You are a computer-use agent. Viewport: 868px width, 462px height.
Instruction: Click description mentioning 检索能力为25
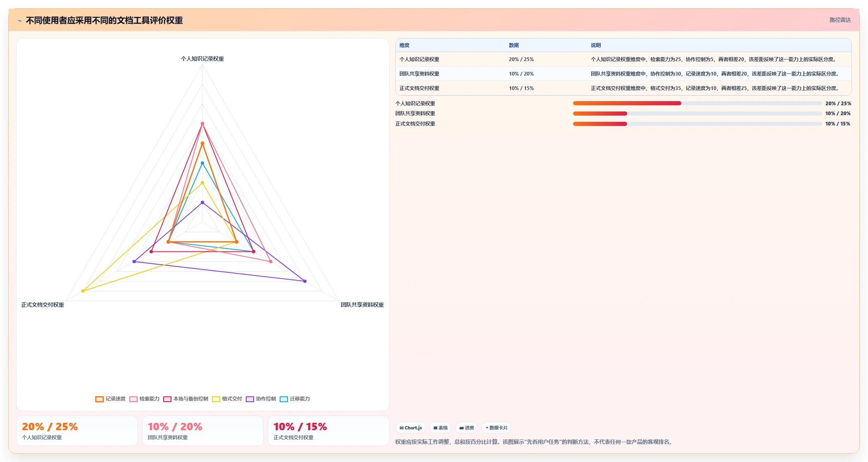[x=714, y=59]
